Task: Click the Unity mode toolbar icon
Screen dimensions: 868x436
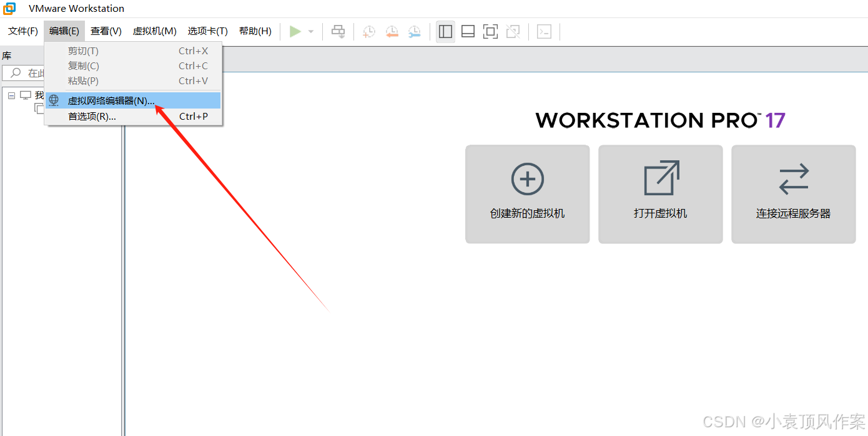Action: pos(513,31)
